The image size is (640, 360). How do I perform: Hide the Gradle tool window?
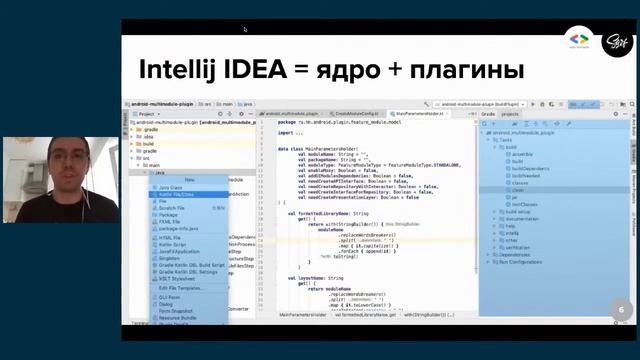pos(625,114)
